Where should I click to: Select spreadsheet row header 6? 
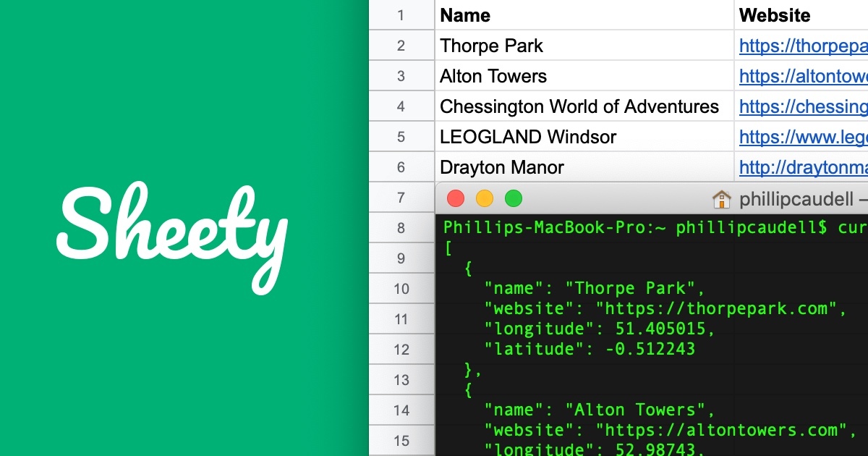point(401,167)
